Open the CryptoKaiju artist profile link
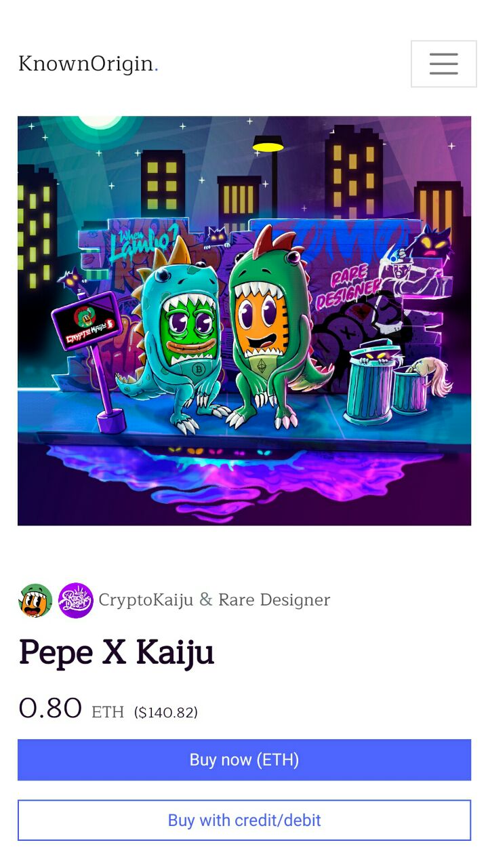 coord(146,600)
